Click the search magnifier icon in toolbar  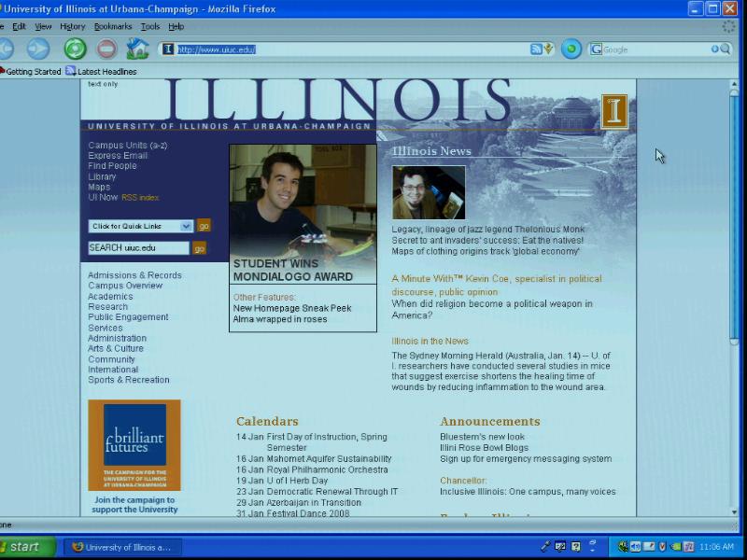tap(725, 49)
